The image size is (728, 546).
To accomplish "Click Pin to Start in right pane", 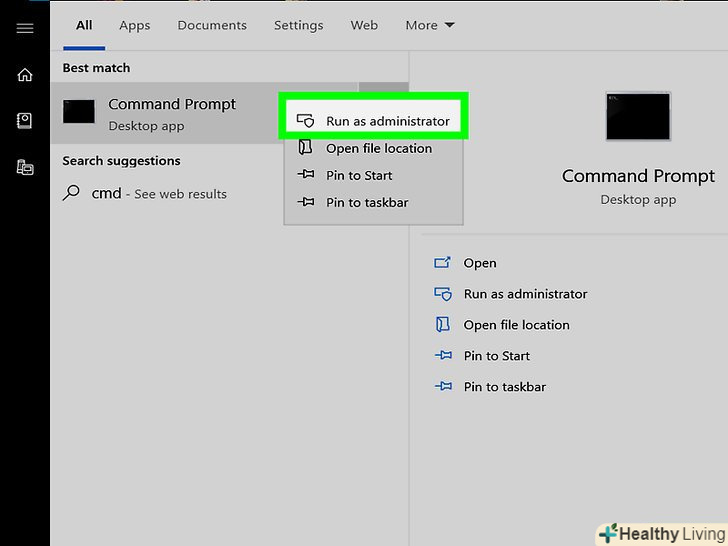I will (496, 356).
